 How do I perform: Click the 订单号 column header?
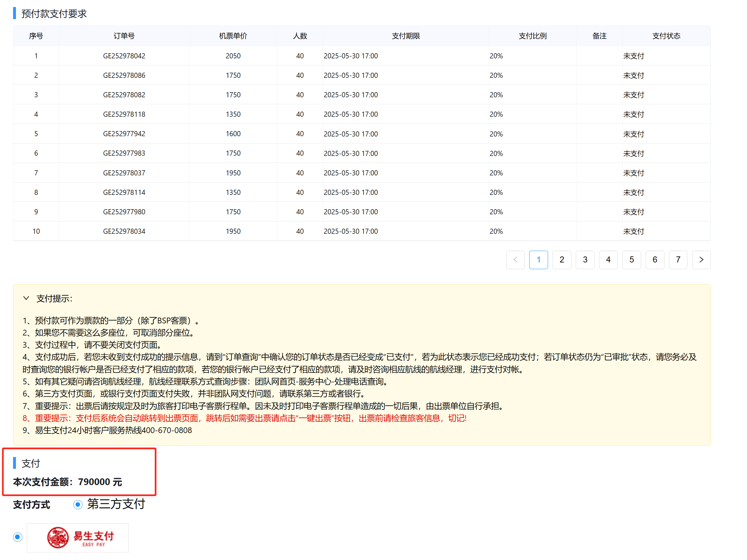click(124, 36)
